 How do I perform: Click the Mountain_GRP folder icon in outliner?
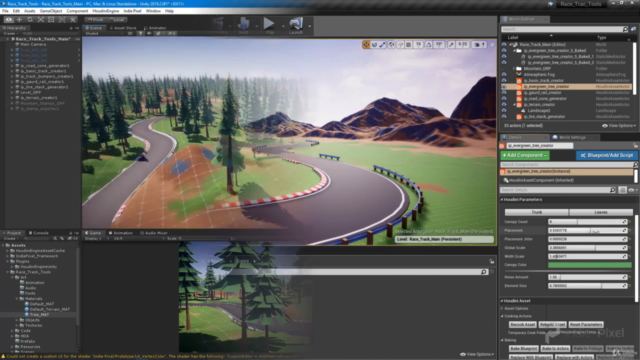[x=519, y=69]
